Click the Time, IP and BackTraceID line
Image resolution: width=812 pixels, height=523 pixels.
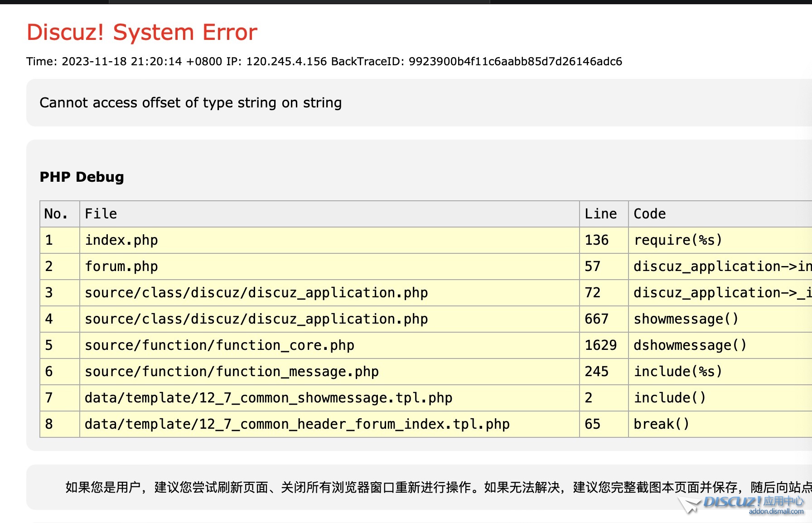[x=324, y=61]
